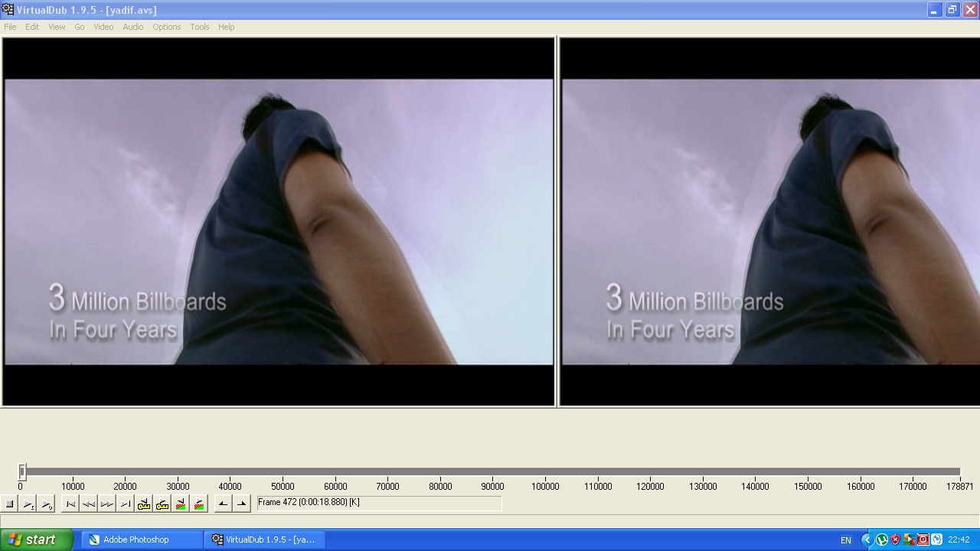Click the left input video pane
Screen dimensions: 980x551
coord(279,222)
